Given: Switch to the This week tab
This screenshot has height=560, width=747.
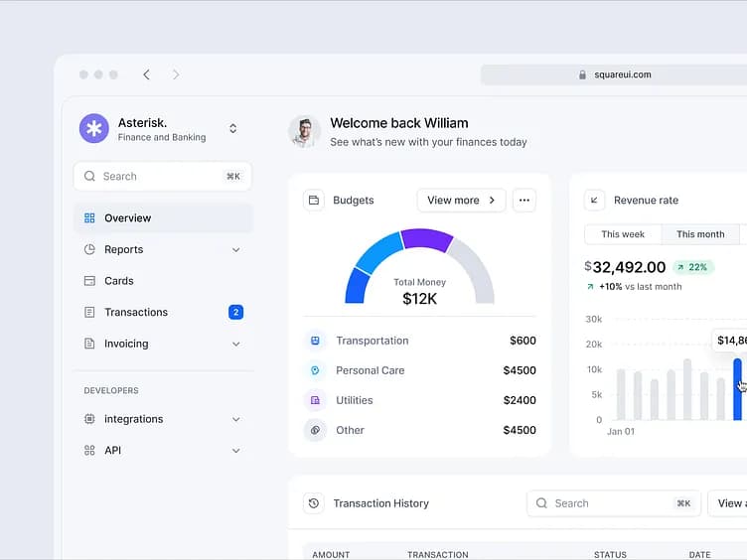Looking at the screenshot, I should [623, 234].
